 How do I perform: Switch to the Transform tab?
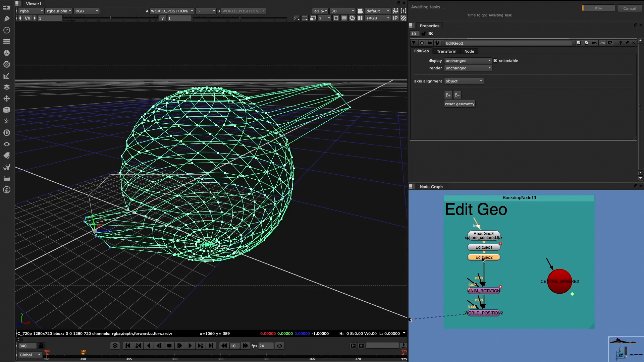pos(446,51)
